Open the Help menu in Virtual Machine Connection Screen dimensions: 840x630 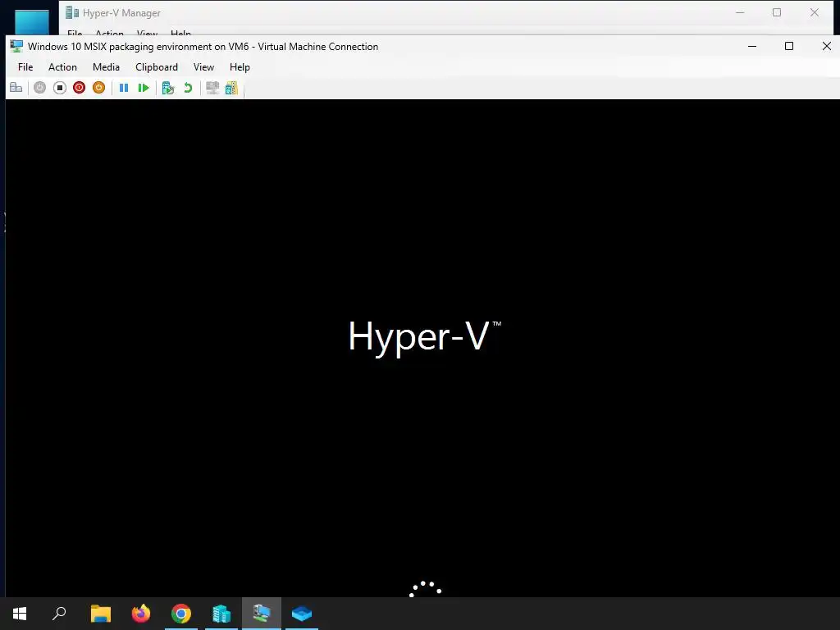(240, 67)
